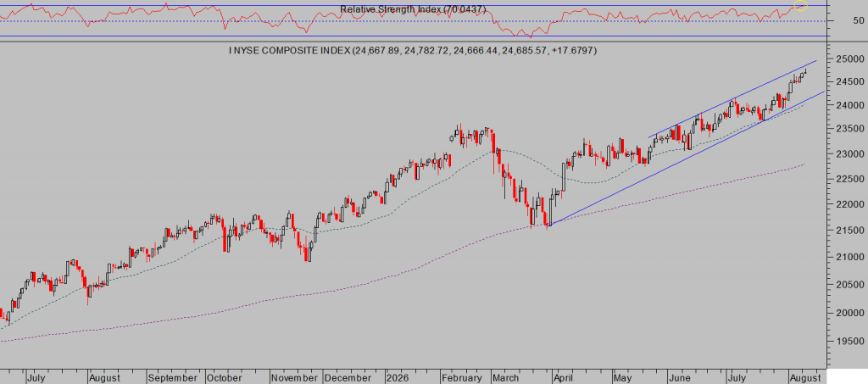Click the June month label
Screen dimensions: 868x384
[679, 378]
